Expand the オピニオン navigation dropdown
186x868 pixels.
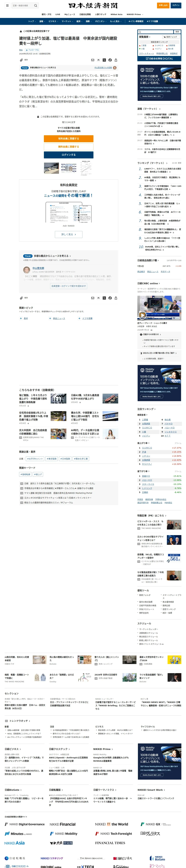(x=101, y=21)
